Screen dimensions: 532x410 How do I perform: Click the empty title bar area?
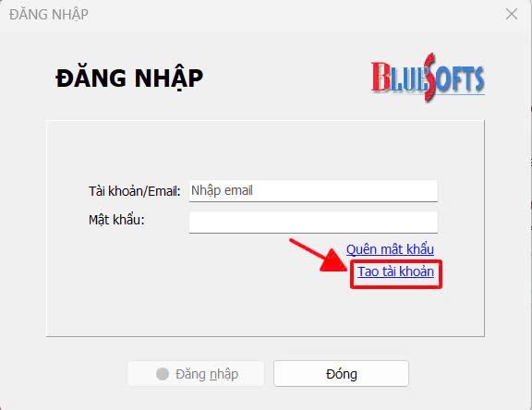point(296,14)
